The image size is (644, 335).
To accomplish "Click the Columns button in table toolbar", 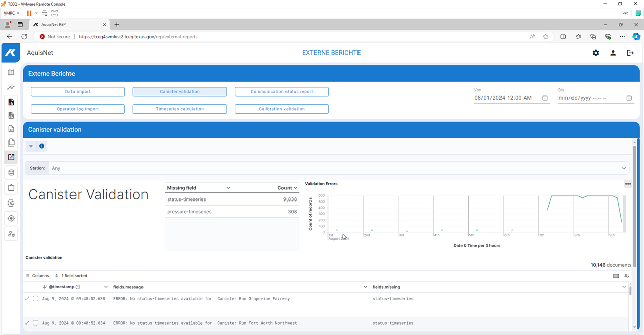I will 38,276.
